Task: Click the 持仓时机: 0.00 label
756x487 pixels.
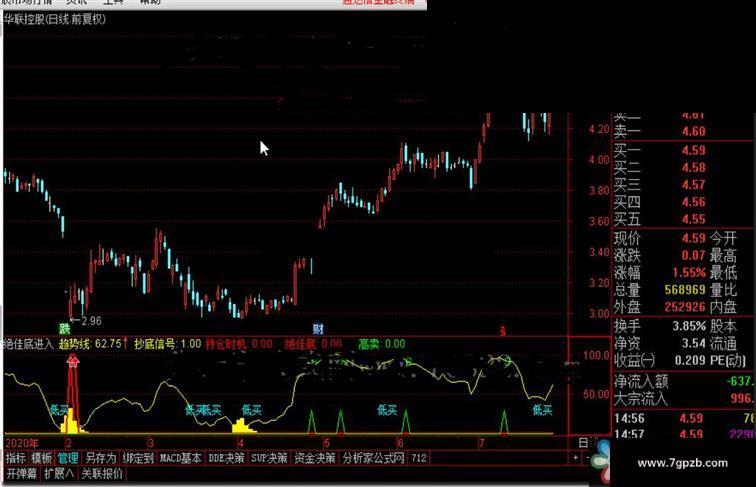Action: click(239, 344)
